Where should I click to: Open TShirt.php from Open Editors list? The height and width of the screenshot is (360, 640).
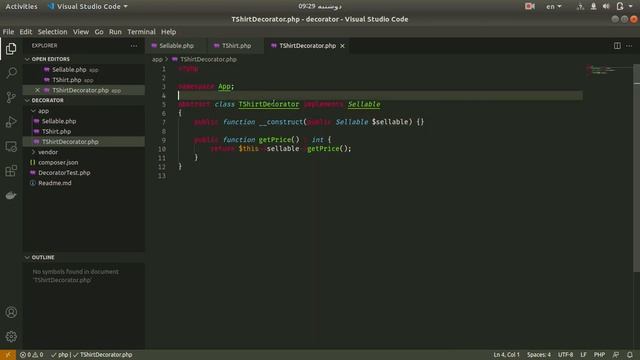pos(84,80)
